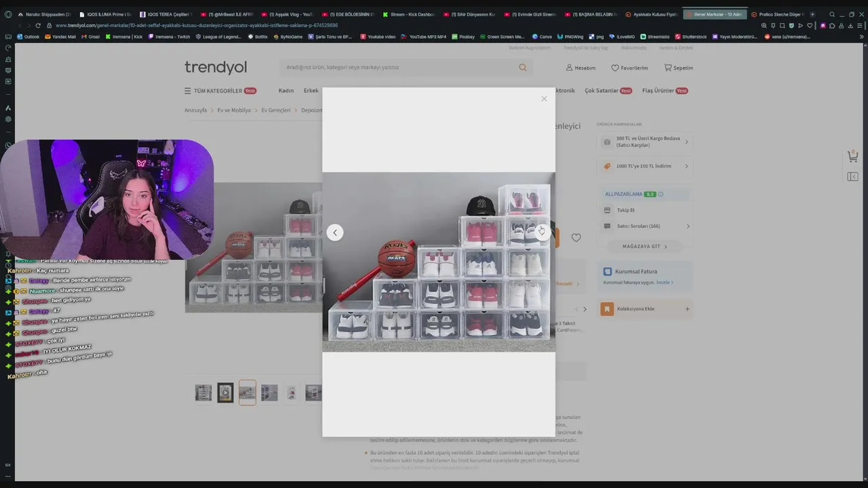This screenshot has width=868, height=488.
Task: Select fourth product thumbnail
Action: coord(269,392)
